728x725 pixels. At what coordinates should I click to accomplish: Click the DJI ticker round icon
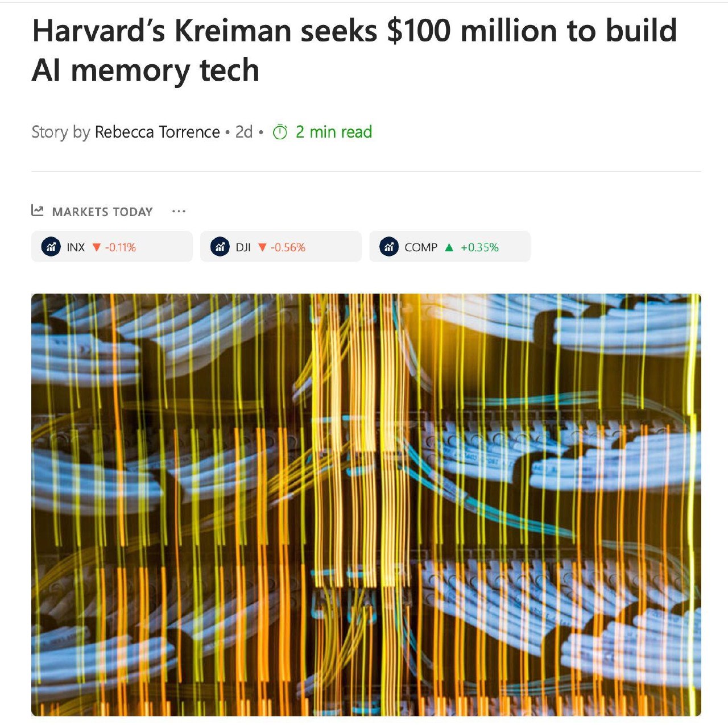coord(220,247)
